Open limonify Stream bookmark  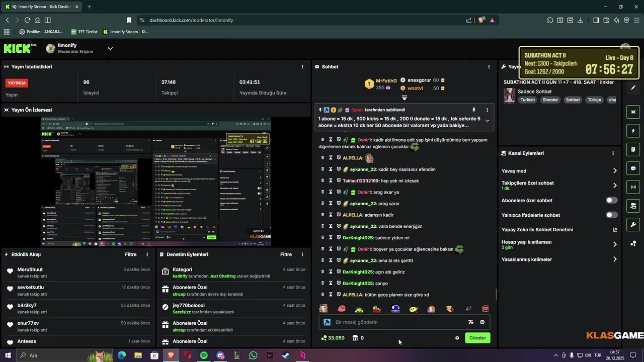coord(125,32)
